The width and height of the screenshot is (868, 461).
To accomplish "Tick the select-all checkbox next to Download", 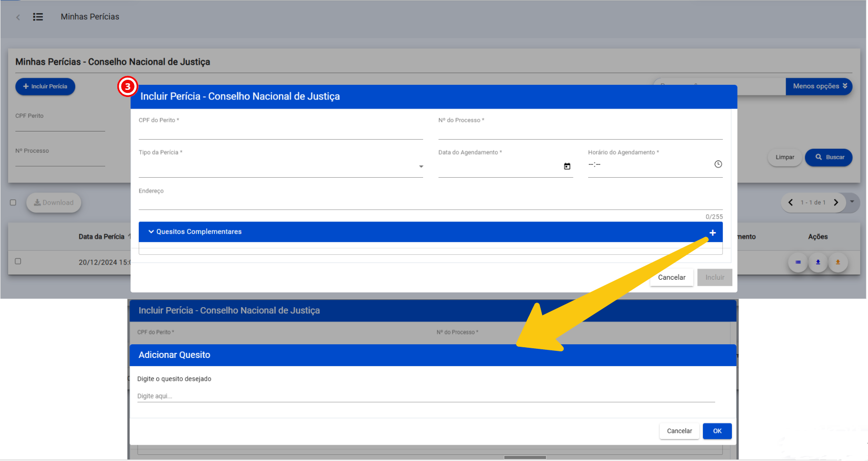I will point(13,203).
